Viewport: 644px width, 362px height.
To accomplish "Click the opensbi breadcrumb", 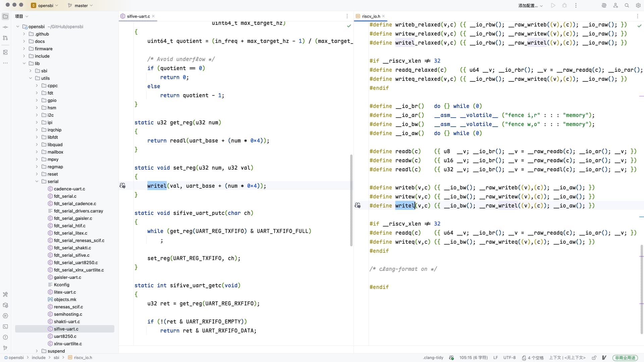I will pyautogui.click(x=14, y=358).
